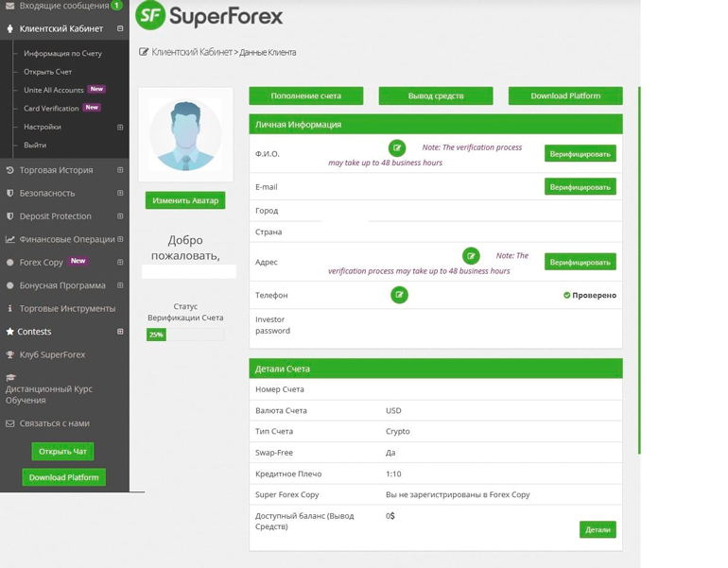Image resolution: width=728 pixels, height=568 pixels.
Task: Click Пополнение счета button
Action: pos(306,95)
